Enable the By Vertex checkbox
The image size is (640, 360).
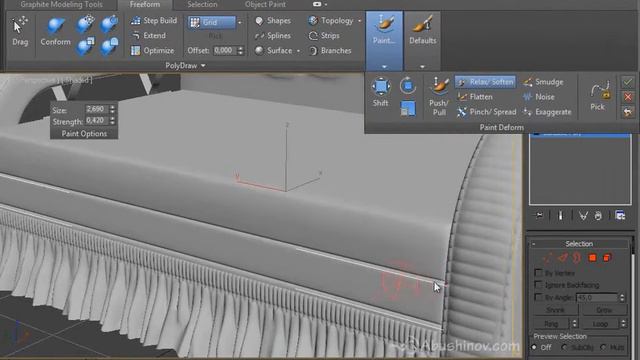pyautogui.click(x=538, y=273)
